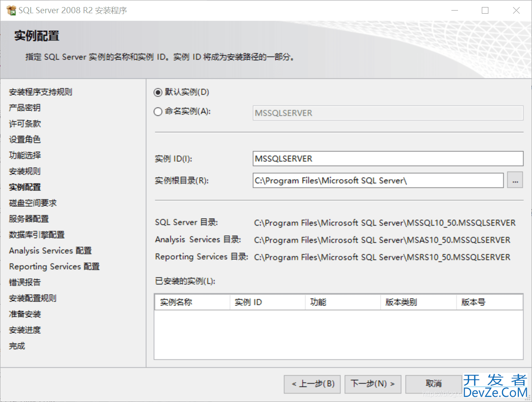Select 数据库引擎配置 step in sidebar
This screenshot has height=402, width=532.
click(37, 234)
